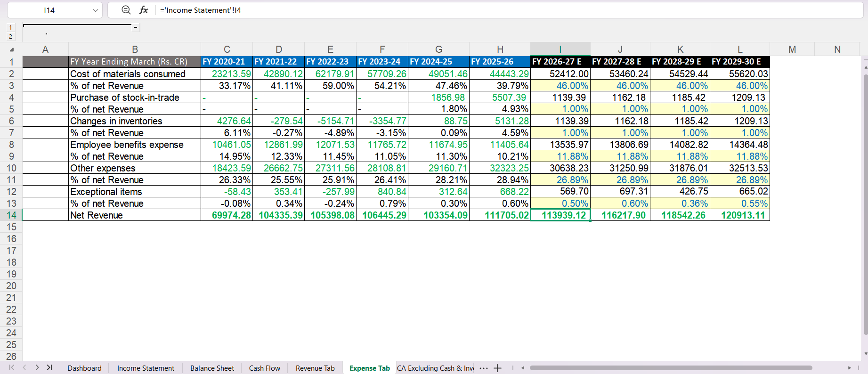Select row 1 header

point(11,62)
